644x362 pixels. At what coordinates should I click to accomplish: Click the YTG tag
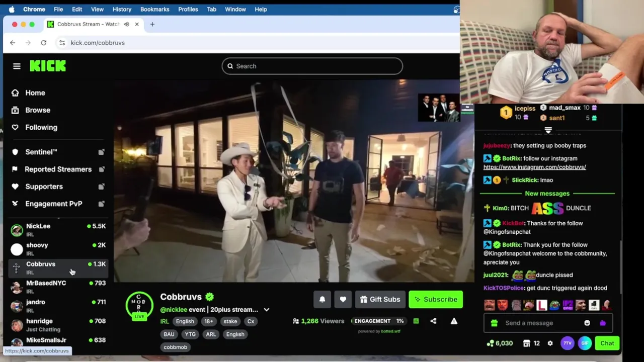(x=190, y=334)
